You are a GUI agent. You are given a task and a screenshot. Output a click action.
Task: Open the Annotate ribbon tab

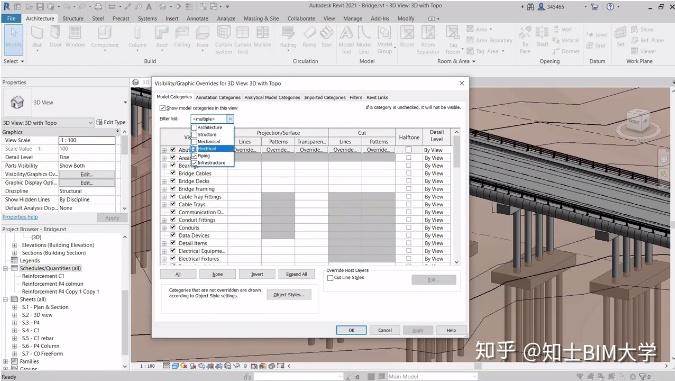tap(198, 19)
